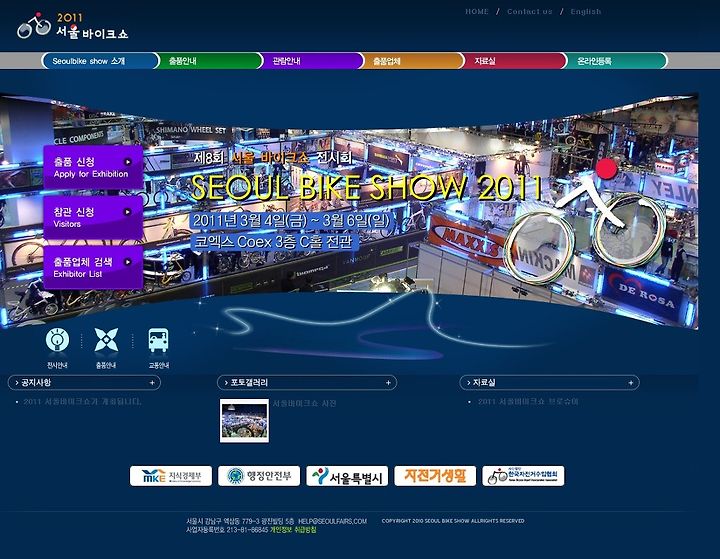
Task: Open the 2011 서울바이크쇼 brochure entry
Action: pos(528,401)
